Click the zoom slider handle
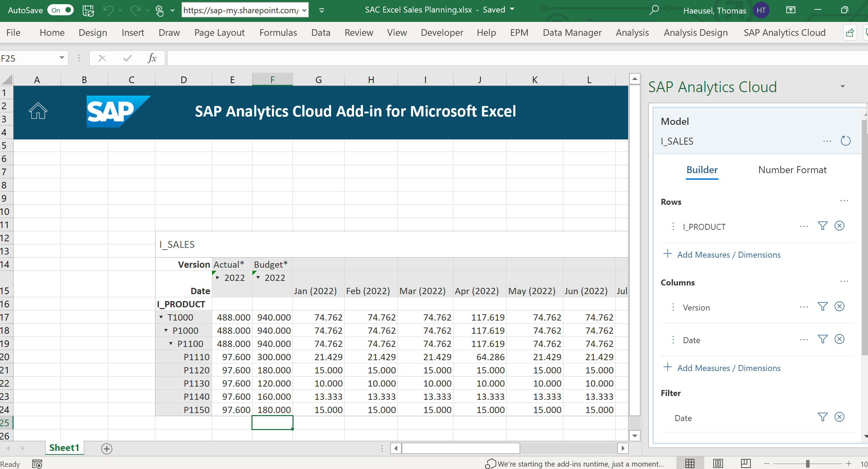The height and width of the screenshot is (469, 868). (x=808, y=463)
